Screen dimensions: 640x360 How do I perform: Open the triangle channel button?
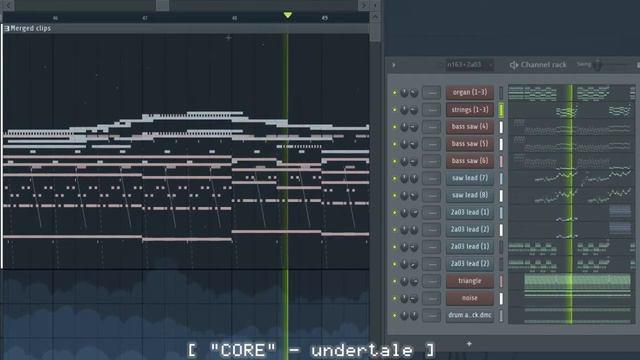pos(469,281)
